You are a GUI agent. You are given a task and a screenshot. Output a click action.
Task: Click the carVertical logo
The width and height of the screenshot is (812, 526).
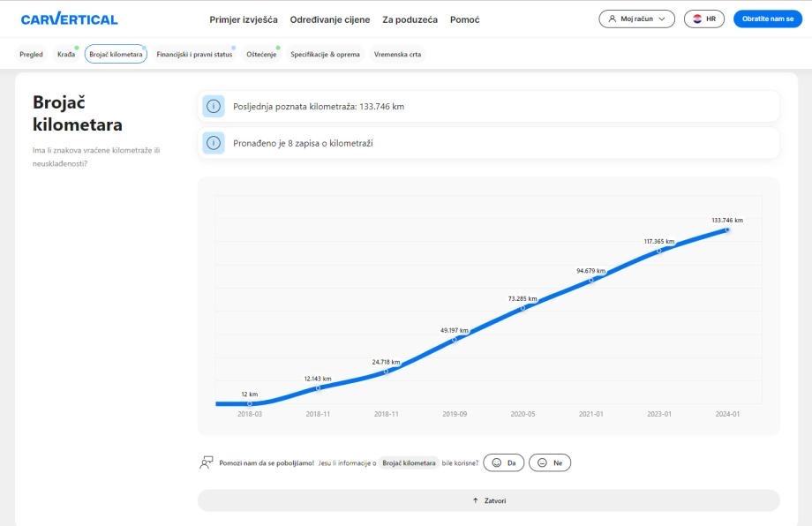tap(69, 19)
